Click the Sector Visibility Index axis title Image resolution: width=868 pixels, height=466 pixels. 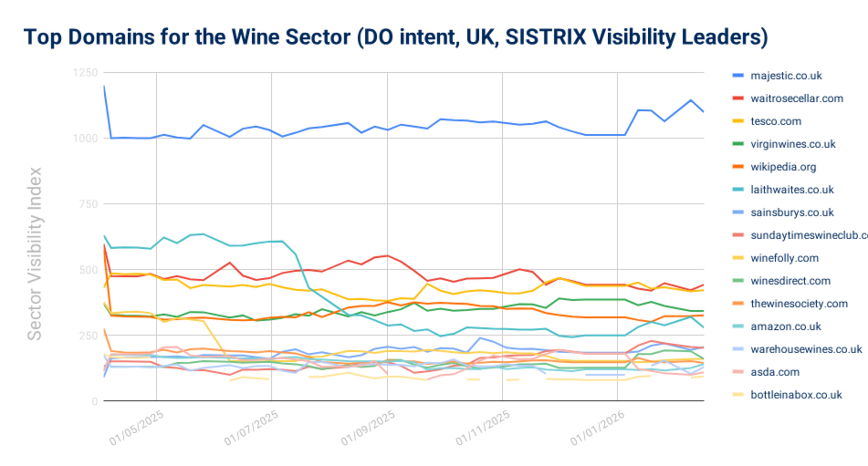pyautogui.click(x=35, y=254)
